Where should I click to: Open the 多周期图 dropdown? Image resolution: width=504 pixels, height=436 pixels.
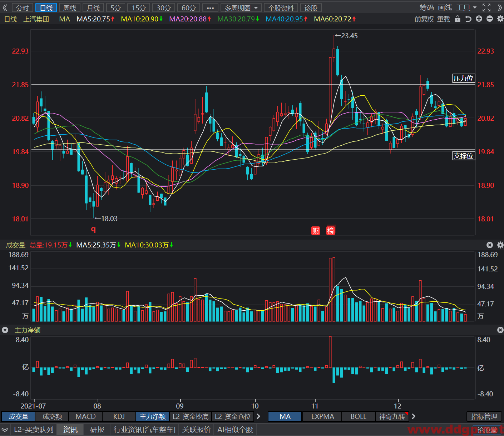[x=241, y=8]
